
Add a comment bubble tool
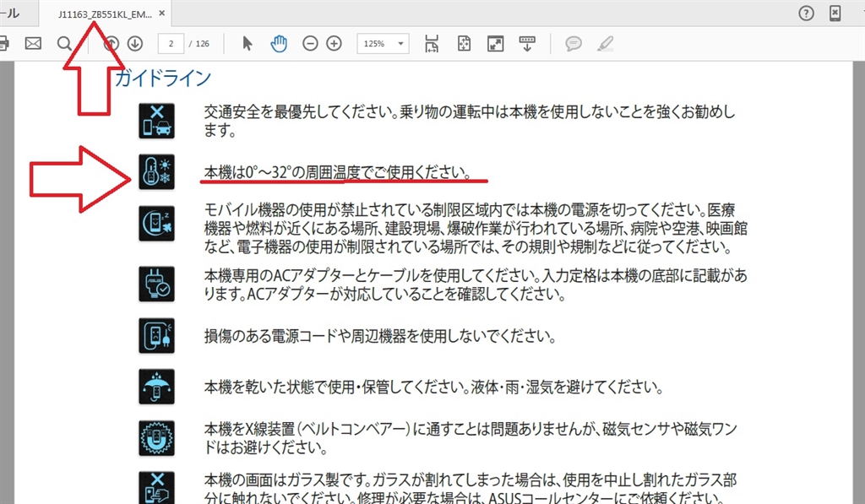(x=574, y=43)
